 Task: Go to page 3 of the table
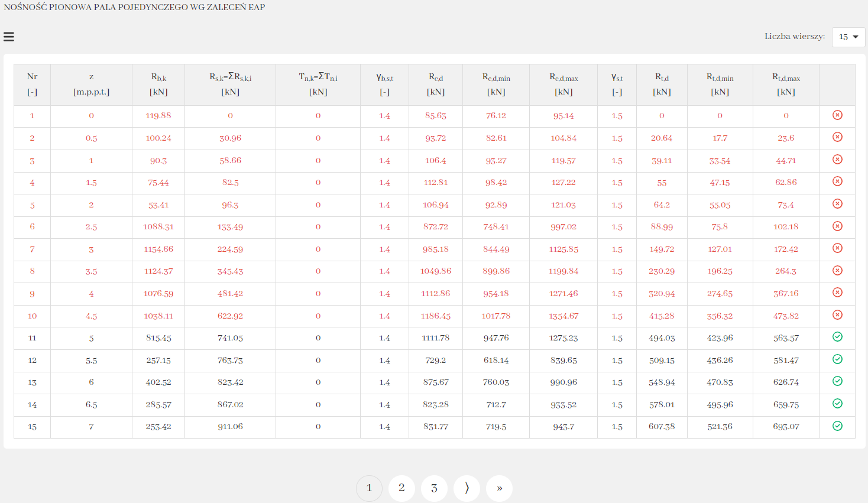[434, 488]
